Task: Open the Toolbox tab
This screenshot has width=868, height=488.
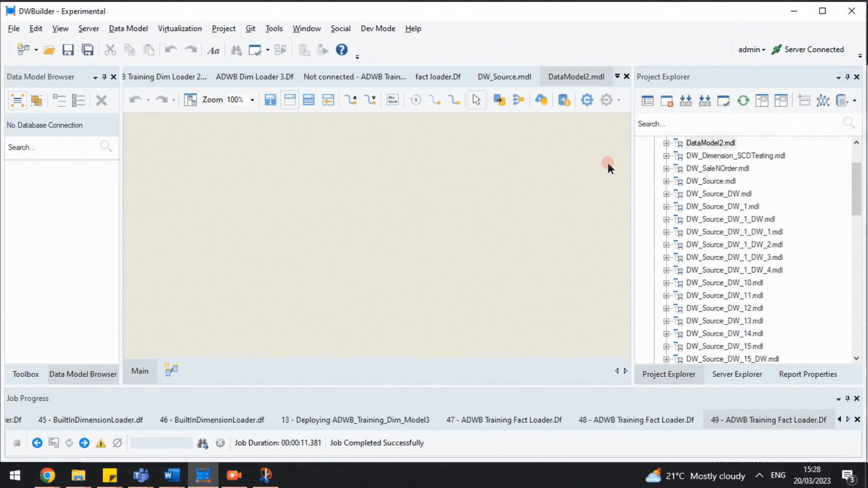Action: (x=26, y=374)
